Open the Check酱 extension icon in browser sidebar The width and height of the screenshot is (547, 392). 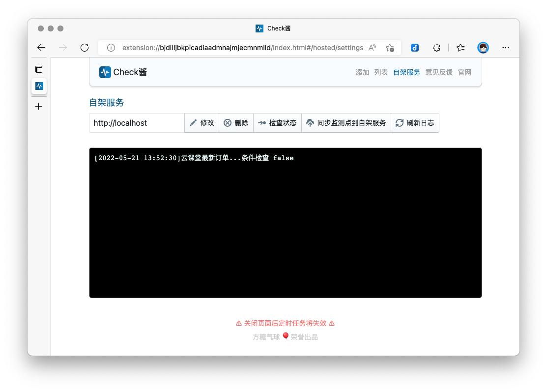tap(39, 86)
